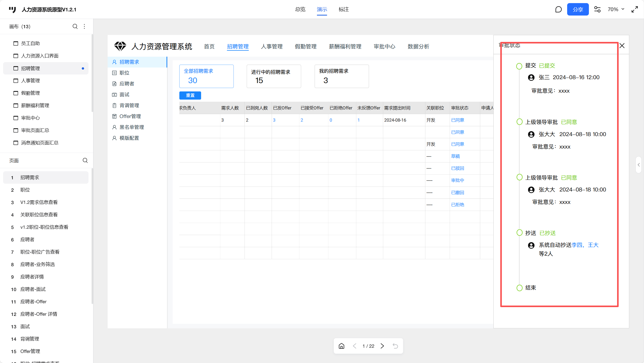This screenshot has height=363, width=644.
Task: Open Offer管理 in the sidebar menu
Action: pyautogui.click(x=130, y=116)
